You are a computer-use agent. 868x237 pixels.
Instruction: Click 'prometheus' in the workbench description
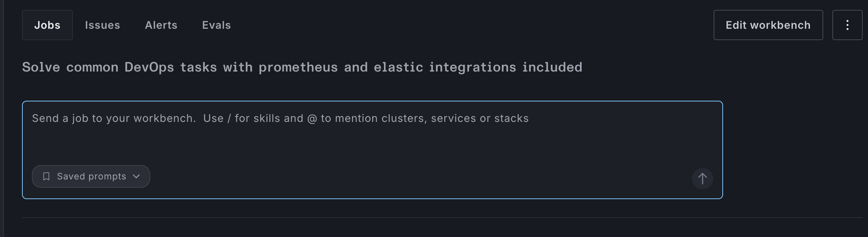[x=298, y=67]
